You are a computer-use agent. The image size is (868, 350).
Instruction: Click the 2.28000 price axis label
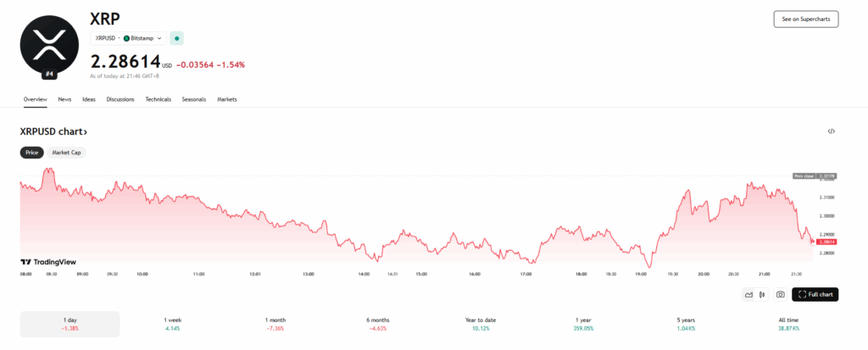[x=827, y=253]
